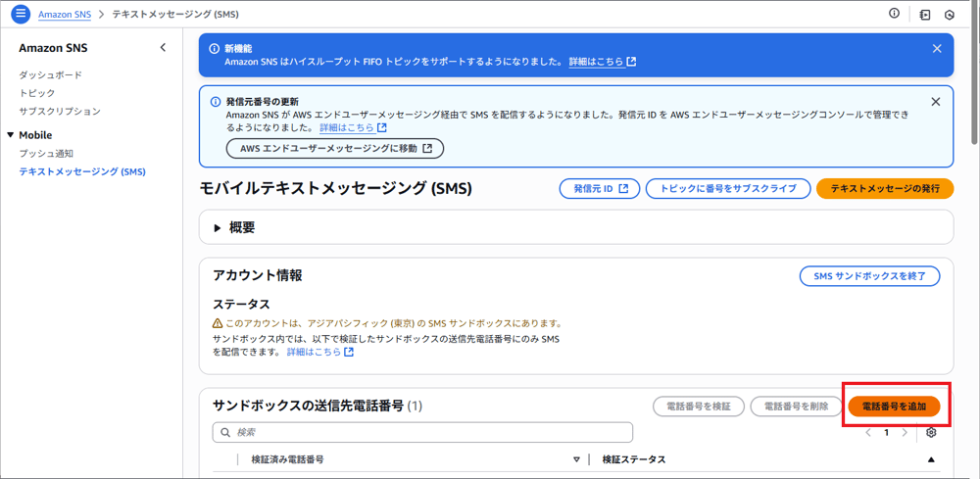980x479 pixels.
Task: Go to next page arrow in pagination
Action: (905, 432)
